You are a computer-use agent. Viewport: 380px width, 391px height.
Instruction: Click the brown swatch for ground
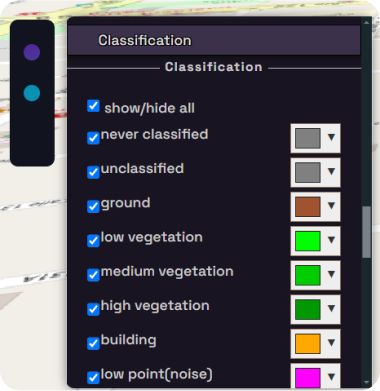(x=308, y=207)
